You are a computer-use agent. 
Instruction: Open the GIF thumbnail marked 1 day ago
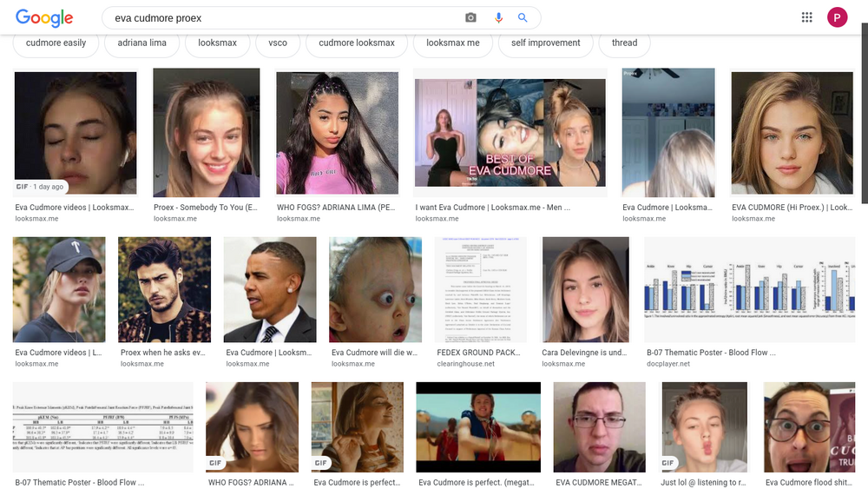click(x=76, y=133)
